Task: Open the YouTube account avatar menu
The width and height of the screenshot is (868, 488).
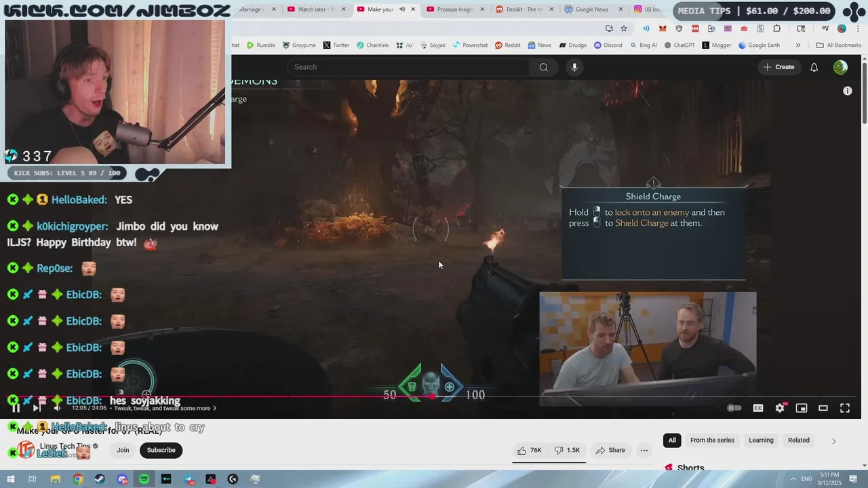Action: click(x=840, y=67)
